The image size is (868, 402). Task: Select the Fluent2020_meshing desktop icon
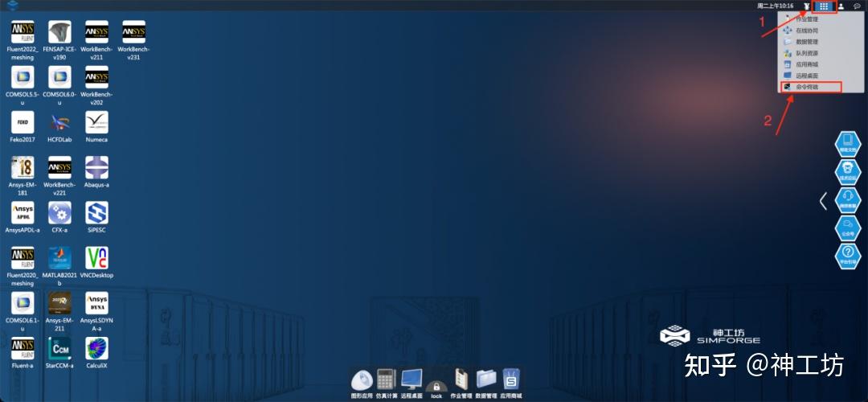23,258
